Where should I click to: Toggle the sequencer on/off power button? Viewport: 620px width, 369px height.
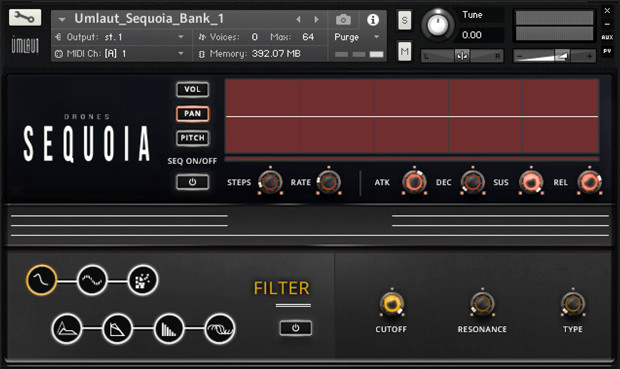tap(192, 182)
